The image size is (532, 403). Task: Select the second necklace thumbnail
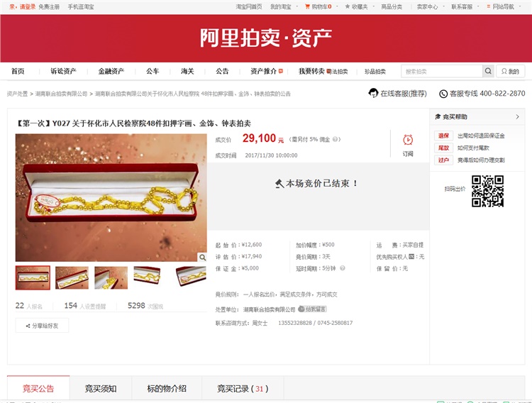coord(72,277)
